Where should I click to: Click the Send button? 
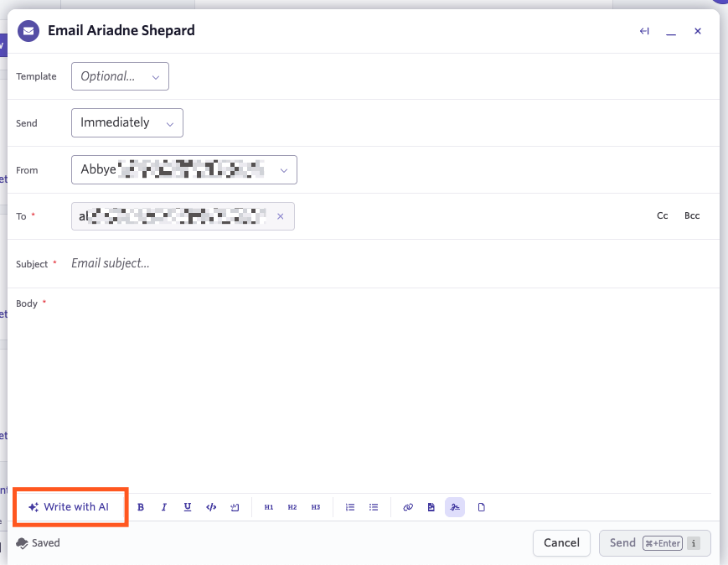pyautogui.click(x=655, y=542)
